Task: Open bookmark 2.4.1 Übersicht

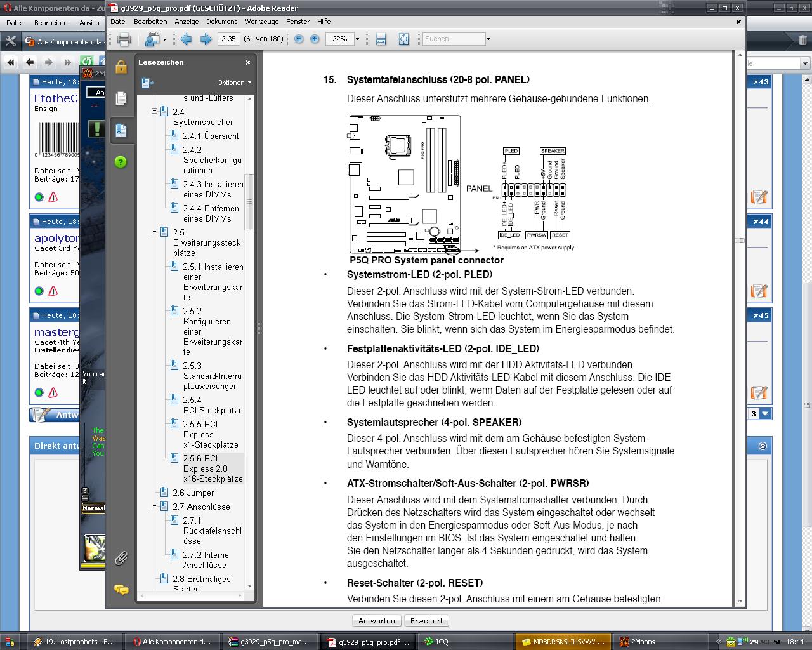Action: pos(211,136)
